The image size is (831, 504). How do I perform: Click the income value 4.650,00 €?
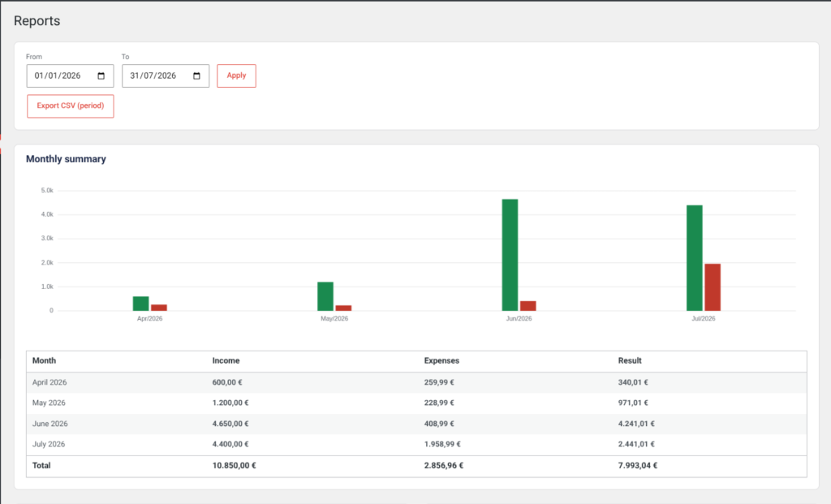tap(230, 424)
